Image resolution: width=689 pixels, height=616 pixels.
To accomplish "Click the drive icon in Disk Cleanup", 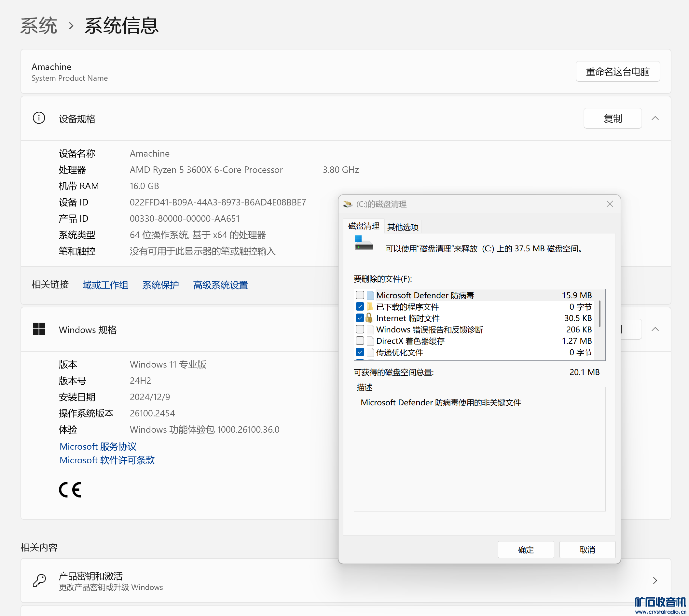I will (x=364, y=243).
